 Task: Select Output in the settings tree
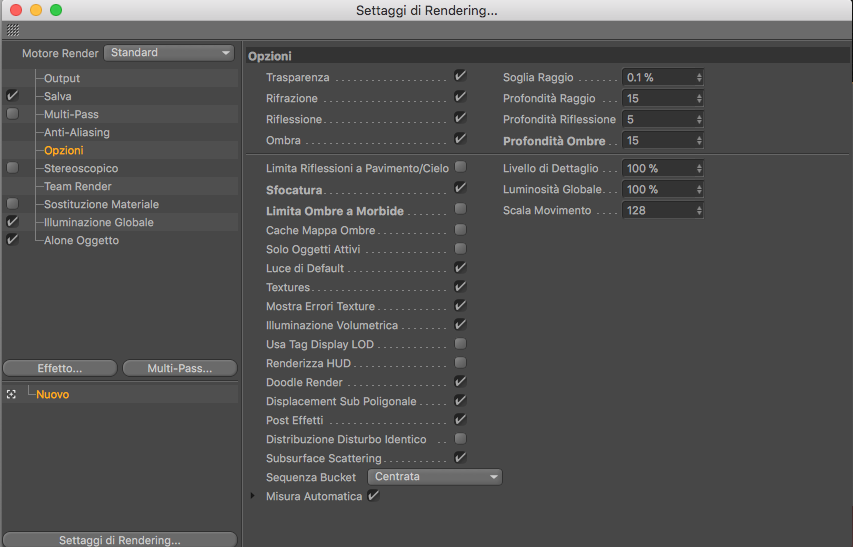click(62, 78)
